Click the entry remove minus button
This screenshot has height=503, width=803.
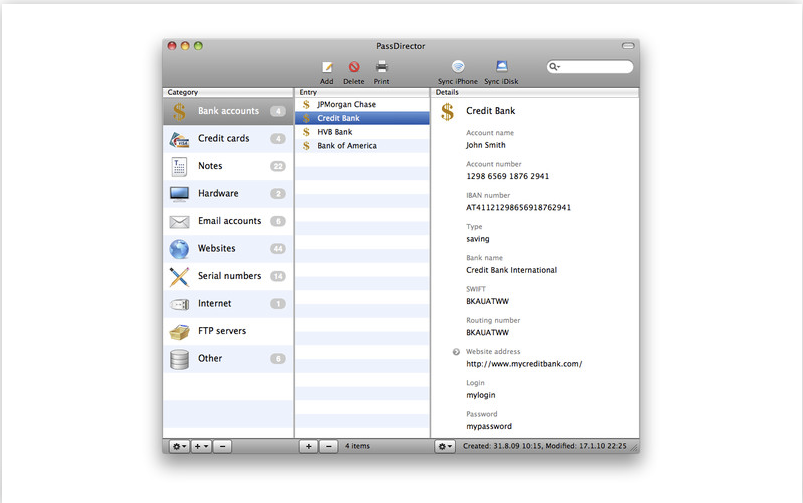coord(329,446)
